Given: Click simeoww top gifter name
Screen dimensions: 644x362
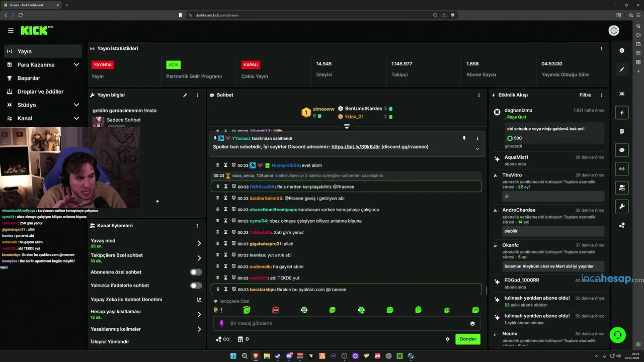Looking at the screenshot, I should (324, 109).
